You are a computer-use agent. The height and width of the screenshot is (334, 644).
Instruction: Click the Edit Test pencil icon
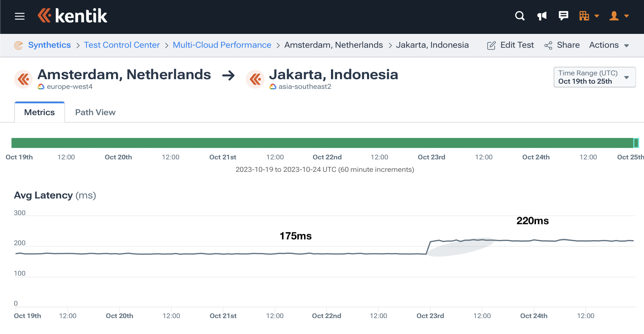(491, 45)
